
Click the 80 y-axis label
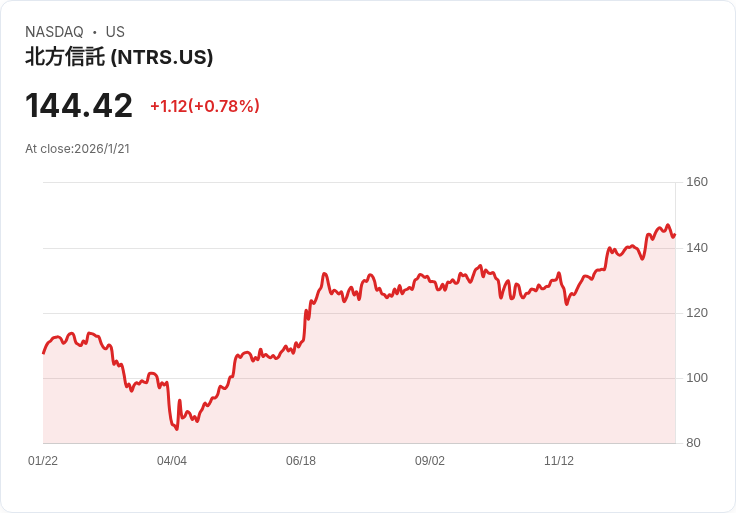pos(693,443)
